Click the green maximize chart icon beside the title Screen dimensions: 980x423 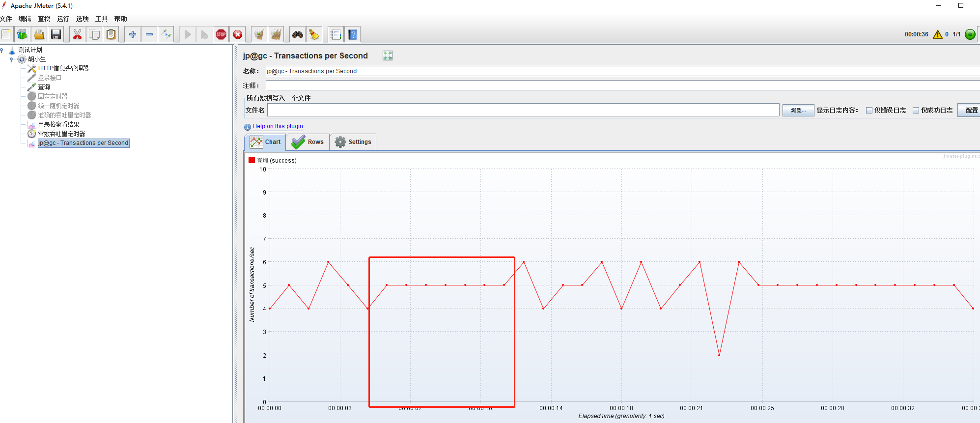(388, 56)
